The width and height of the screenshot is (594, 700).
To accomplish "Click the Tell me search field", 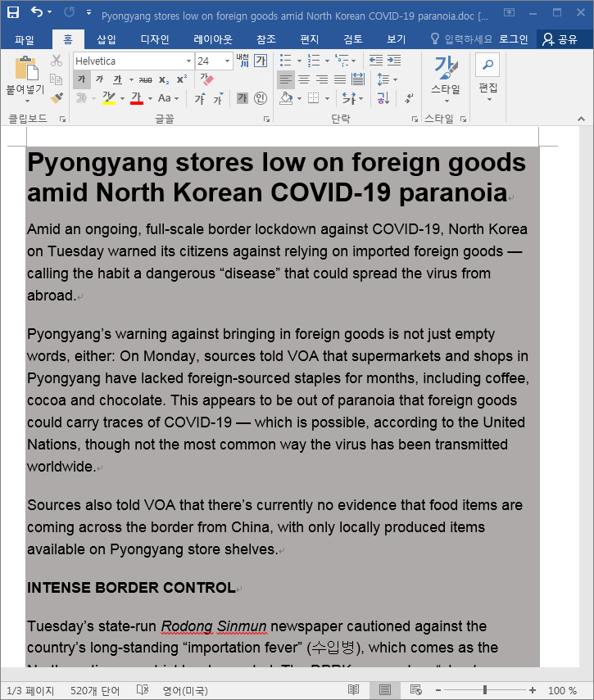I will pyautogui.click(x=461, y=39).
